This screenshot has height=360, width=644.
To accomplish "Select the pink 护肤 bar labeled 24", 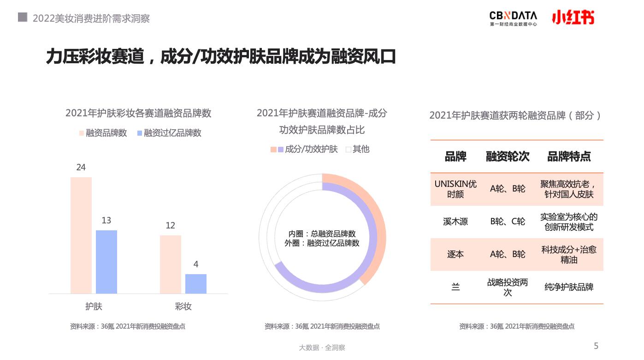I will tap(81, 235).
